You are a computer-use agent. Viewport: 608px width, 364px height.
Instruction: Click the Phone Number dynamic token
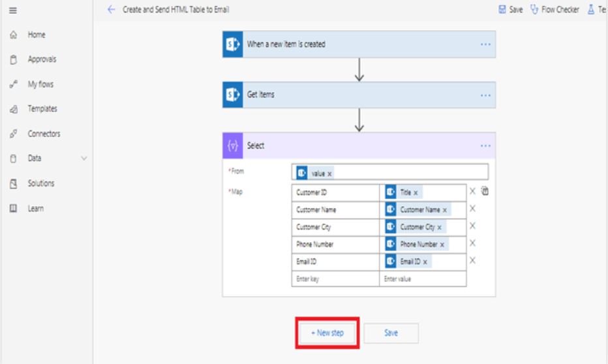pos(416,244)
